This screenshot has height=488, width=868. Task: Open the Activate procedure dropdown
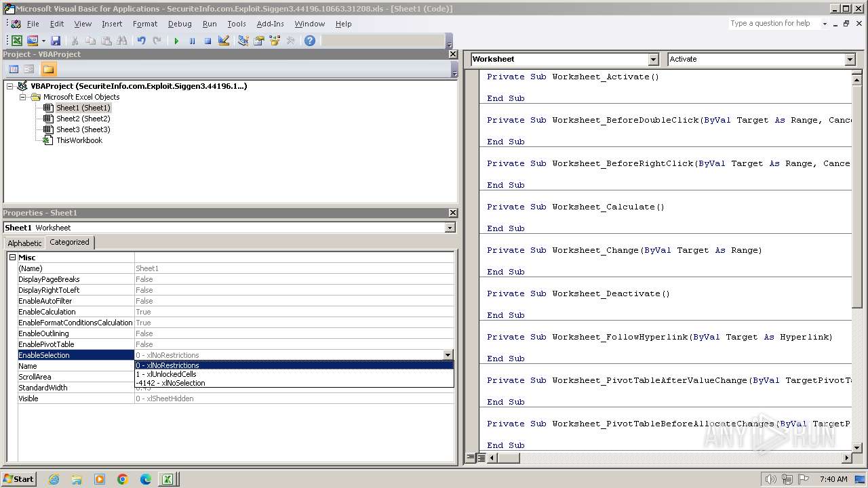pyautogui.click(x=850, y=59)
